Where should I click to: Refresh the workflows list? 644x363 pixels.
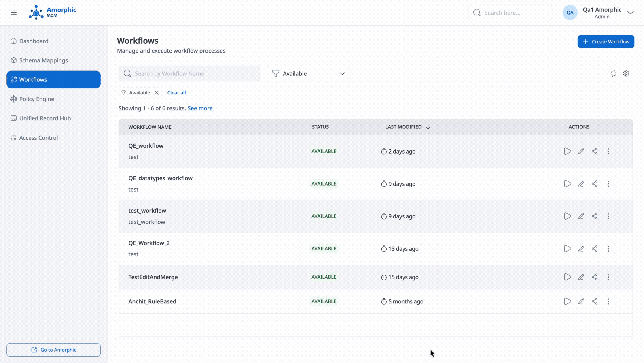613,74
